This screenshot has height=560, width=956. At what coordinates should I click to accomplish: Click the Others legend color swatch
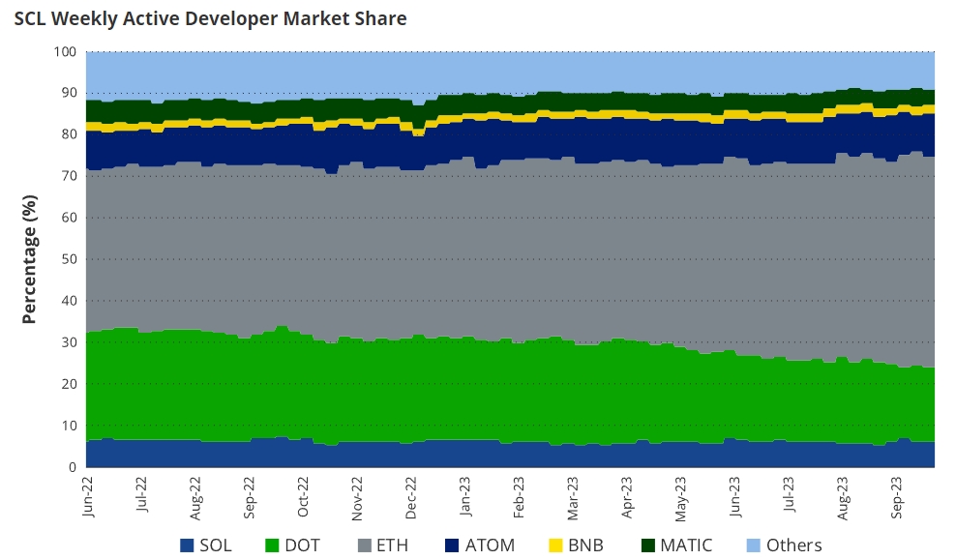pyautogui.click(x=754, y=545)
